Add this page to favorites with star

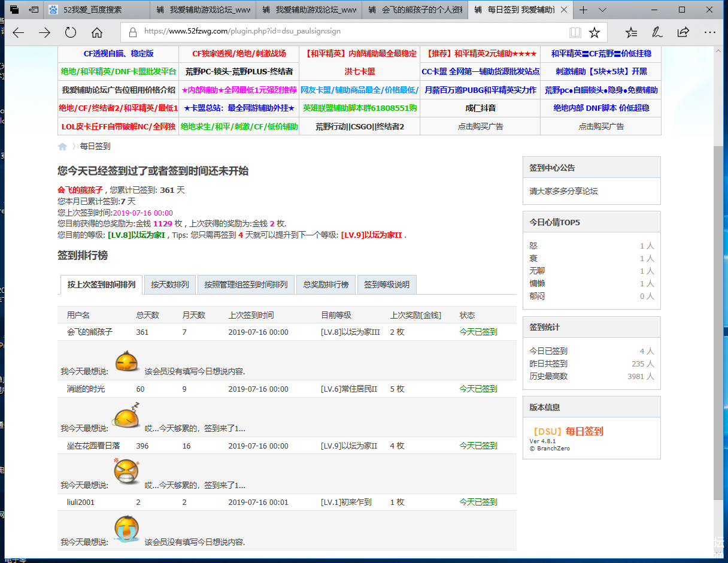point(594,32)
